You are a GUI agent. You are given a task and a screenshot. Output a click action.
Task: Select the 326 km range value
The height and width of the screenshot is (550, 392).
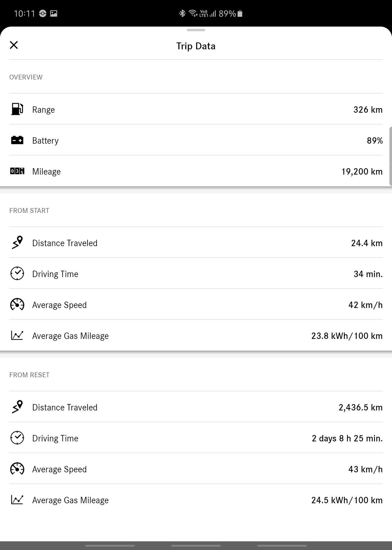368,110
